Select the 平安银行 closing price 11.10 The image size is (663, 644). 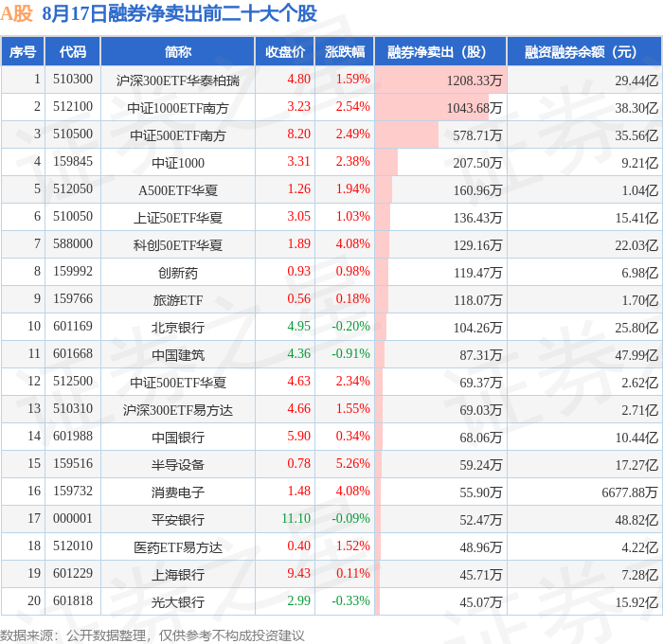tap(296, 518)
